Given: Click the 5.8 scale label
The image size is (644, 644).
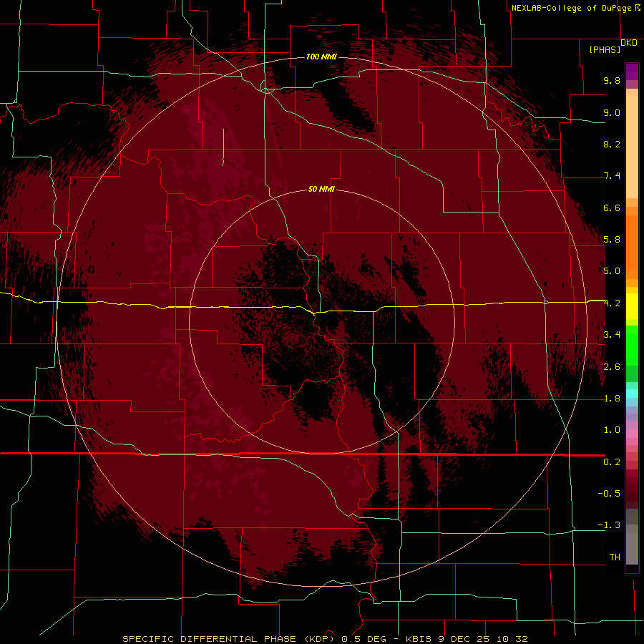Looking at the screenshot, I should 612,240.
